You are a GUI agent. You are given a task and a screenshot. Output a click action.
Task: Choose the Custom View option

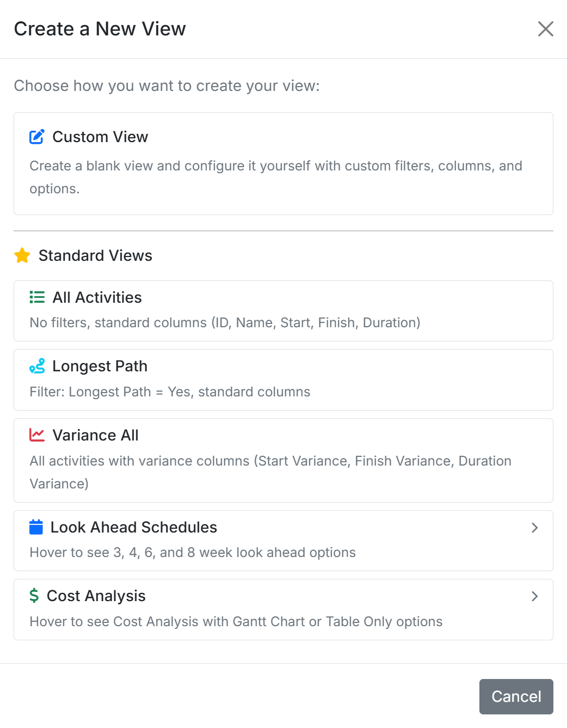pos(283,163)
